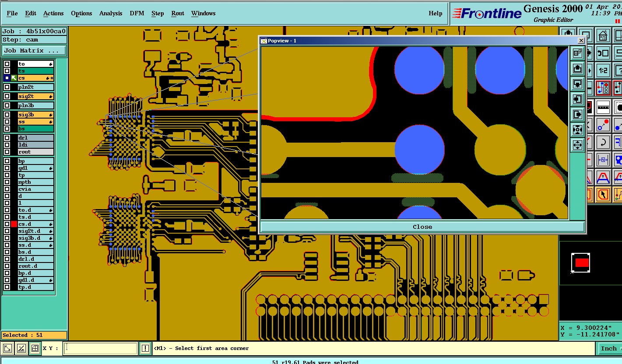622x364 pixels.
Task: Click red rectangle thumbnail in overview
Action: pyautogui.click(x=582, y=263)
